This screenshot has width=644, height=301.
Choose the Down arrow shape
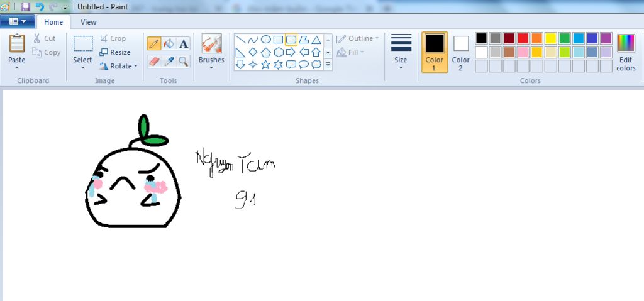[x=241, y=65]
